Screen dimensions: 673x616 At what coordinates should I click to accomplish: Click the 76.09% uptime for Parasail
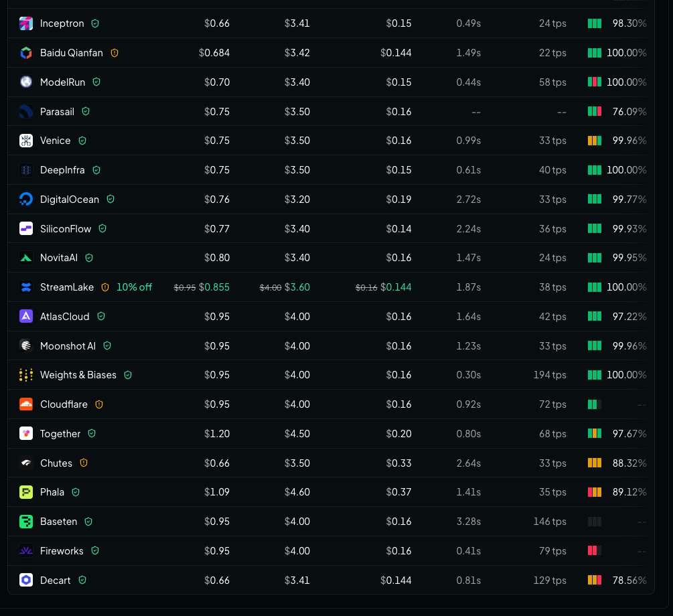coord(629,112)
